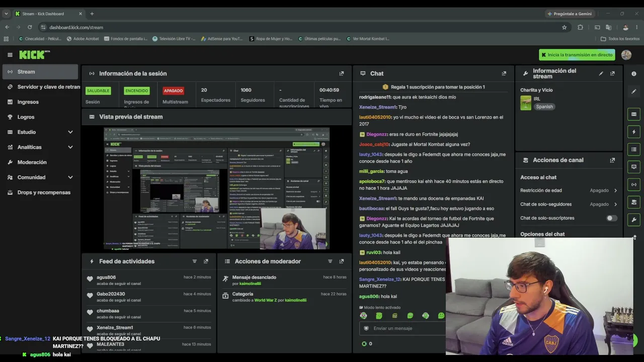This screenshot has height=362, width=644.
Task: Reload the page in the browser toolbar
Action: [x=30, y=27]
